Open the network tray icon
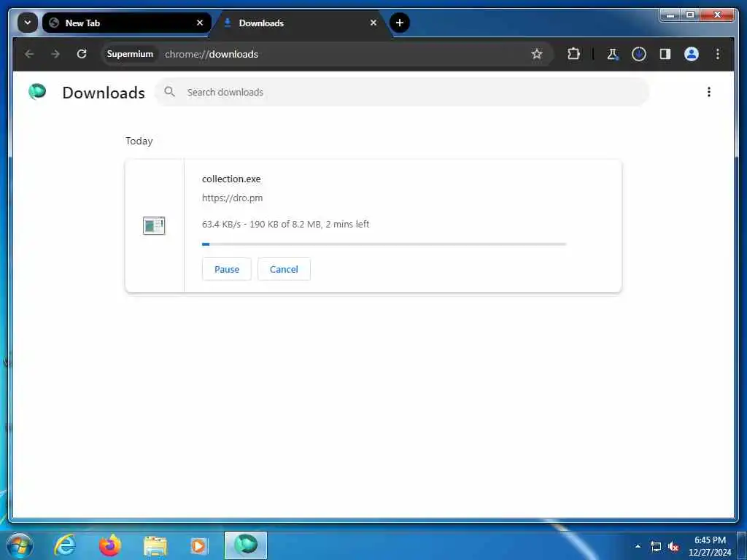Screen dimensions: 747x560 pos(656,547)
